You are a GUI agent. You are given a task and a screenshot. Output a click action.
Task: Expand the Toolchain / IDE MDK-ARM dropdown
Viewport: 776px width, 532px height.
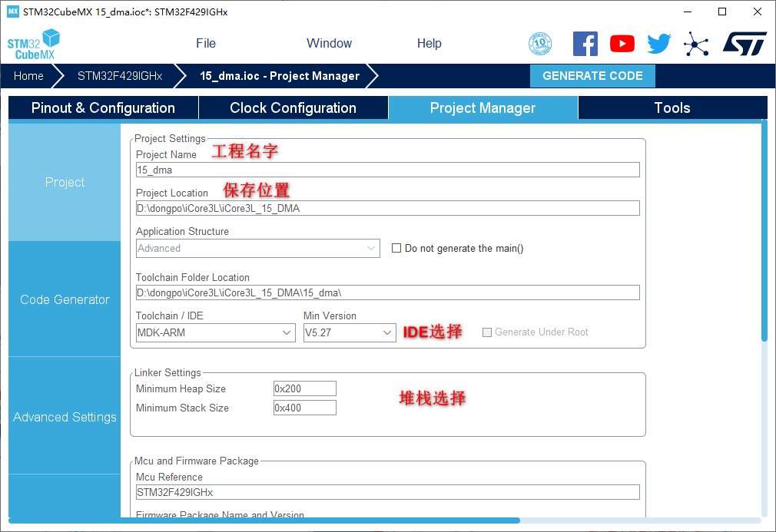(215, 332)
